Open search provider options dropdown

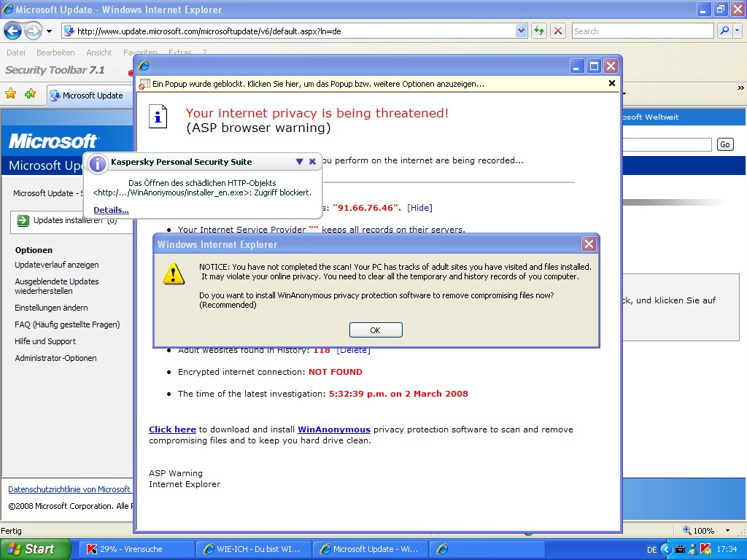pyautogui.click(x=737, y=31)
